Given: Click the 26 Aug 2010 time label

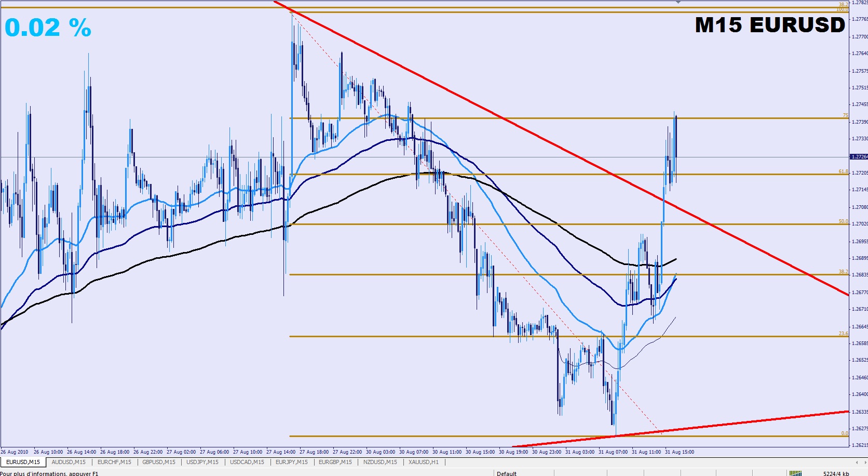Looking at the screenshot, I should 15,452.
